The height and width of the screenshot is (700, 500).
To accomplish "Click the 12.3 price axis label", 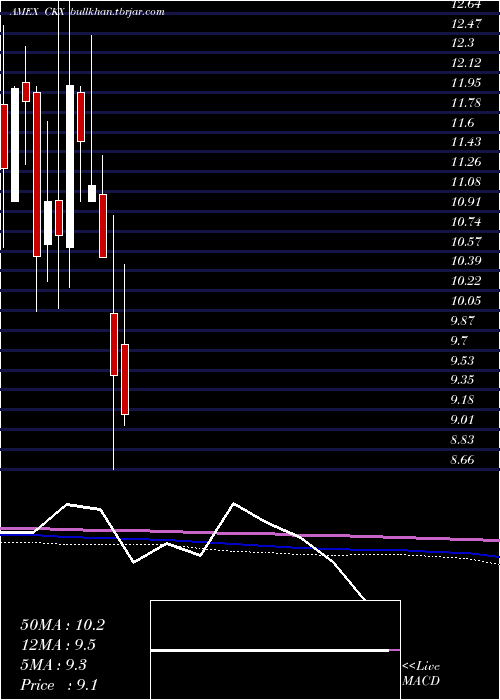I will [x=462, y=43].
